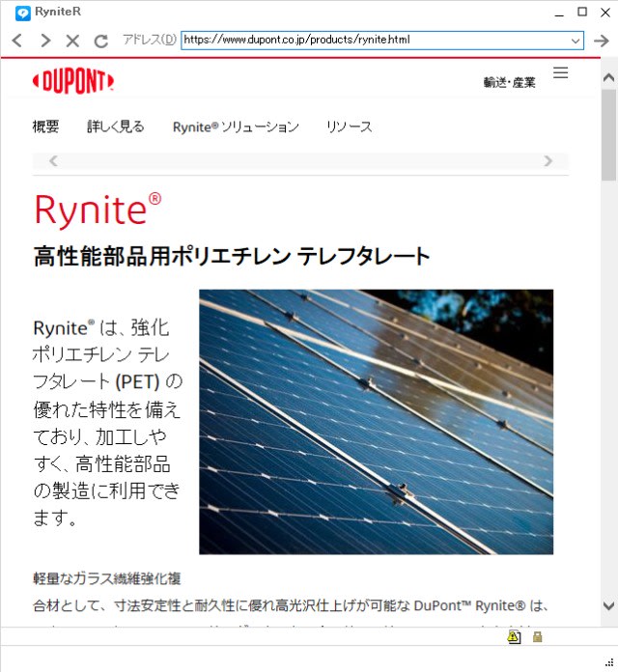
Task: Reload the page with refresh icon
Action: (x=101, y=42)
